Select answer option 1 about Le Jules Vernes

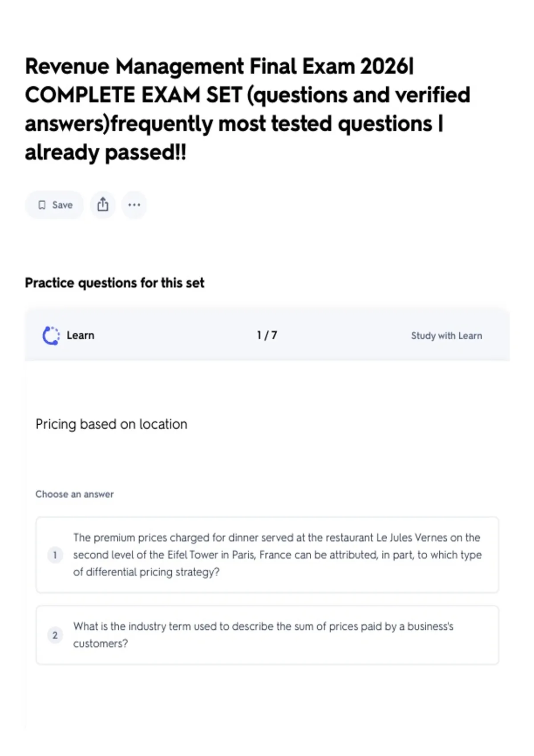[x=267, y=555]
